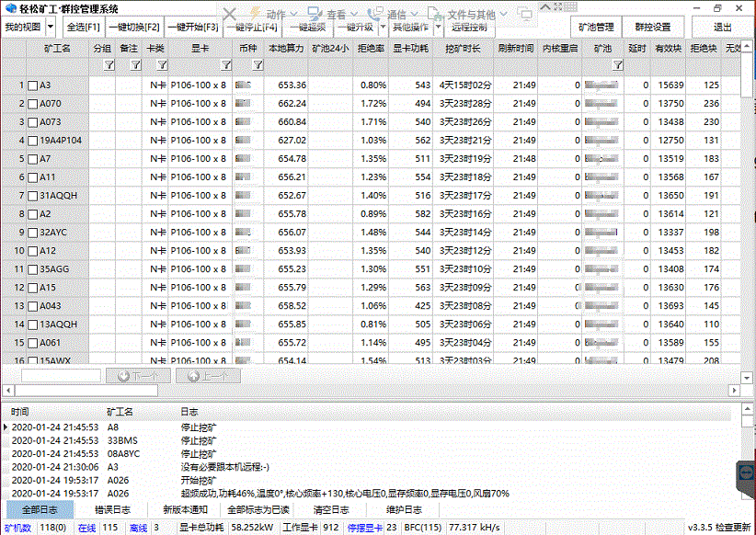Tick the checkbox beside miner 19A4P104
Viewport: 756px width, 535px height.
coord(33,141)
